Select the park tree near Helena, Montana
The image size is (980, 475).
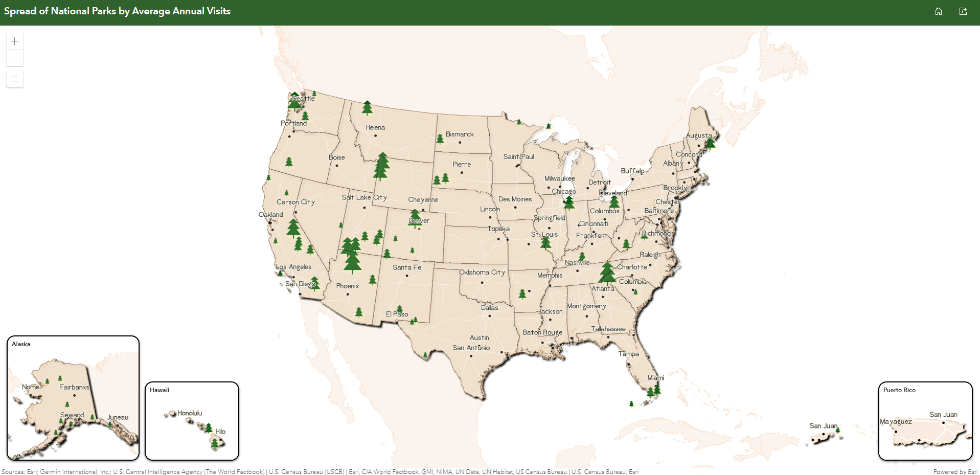point(367,107)
